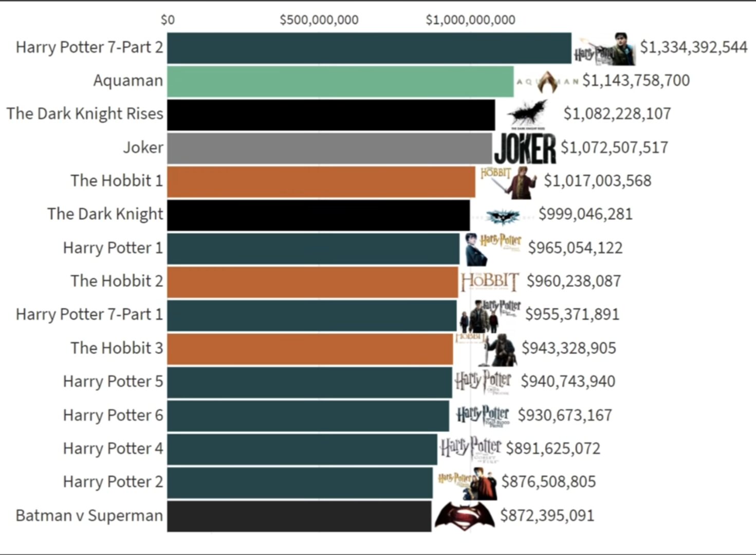Click The Hobbit 2 title logo
756x555 pixels.
[x=490, y=281]
